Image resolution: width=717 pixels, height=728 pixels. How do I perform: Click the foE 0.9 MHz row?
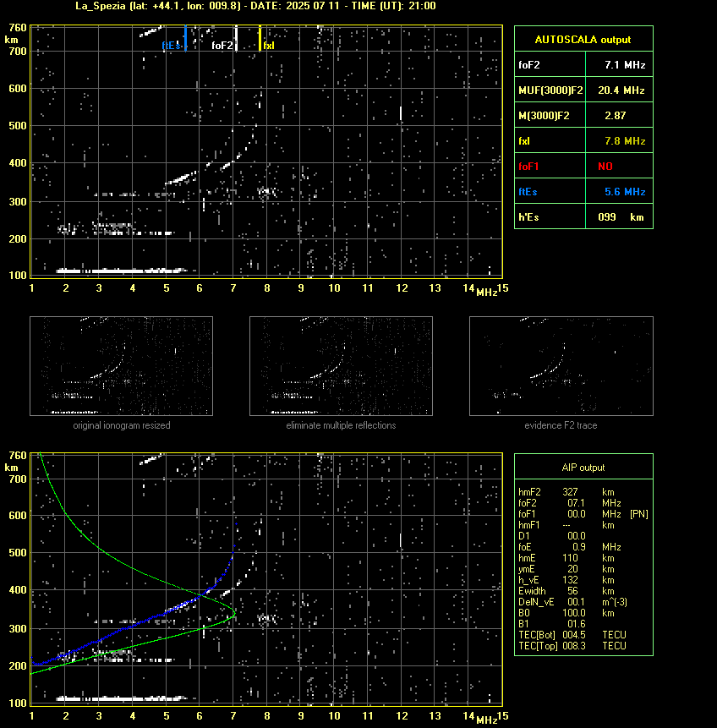[570, 547]
